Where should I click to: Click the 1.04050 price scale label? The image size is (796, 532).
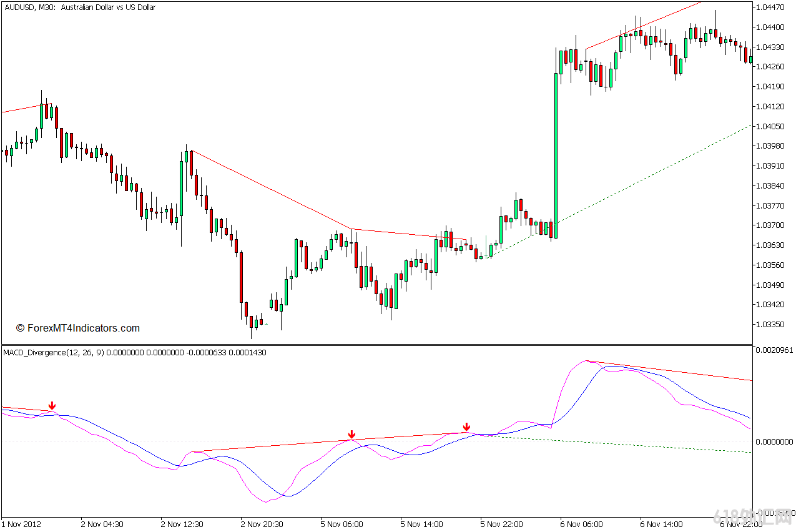[x=769, y=126]
